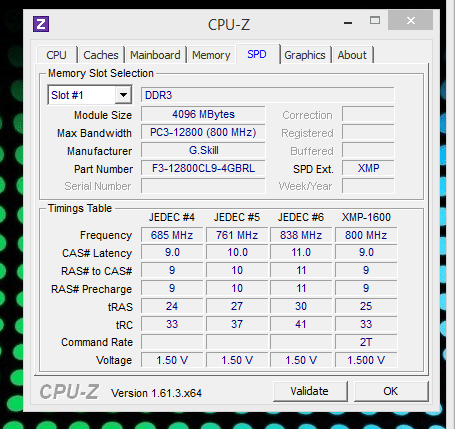Click the empty Buffered field
455x429 pixels.
point(368,150)
